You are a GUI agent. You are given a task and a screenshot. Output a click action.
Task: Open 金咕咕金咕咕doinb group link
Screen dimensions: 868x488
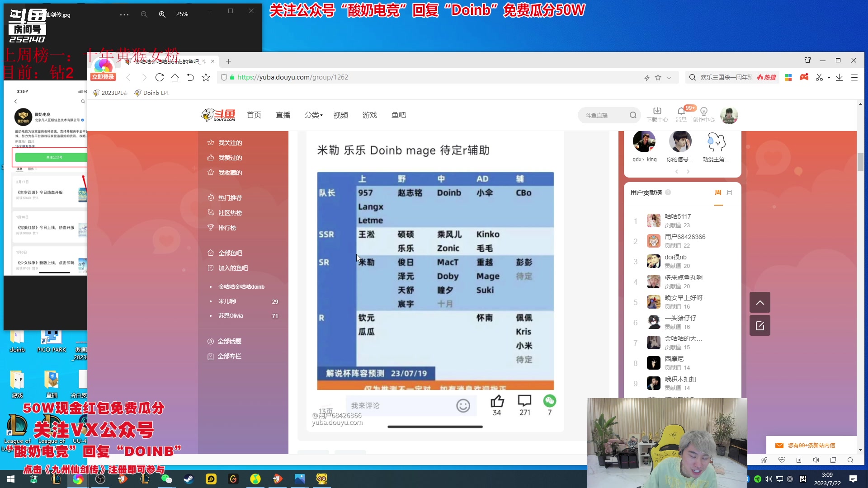[241, 287]
